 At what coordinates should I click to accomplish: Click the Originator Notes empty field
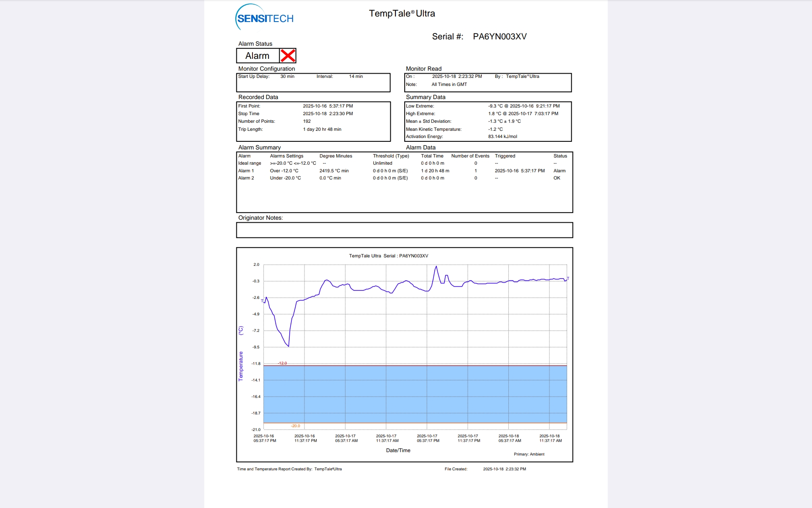tap(404, 230)
